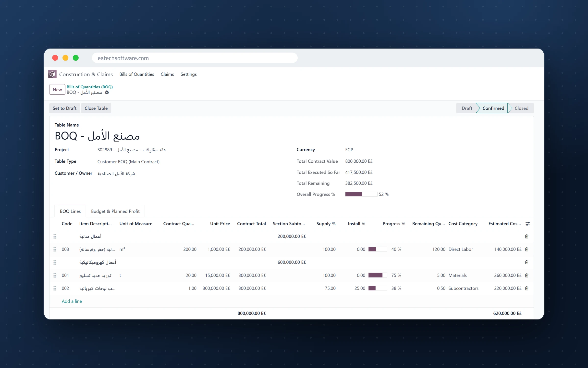The height and width of the screenshot is (368, 588).
Task: Click Add a line link
Action: (72, 301)
